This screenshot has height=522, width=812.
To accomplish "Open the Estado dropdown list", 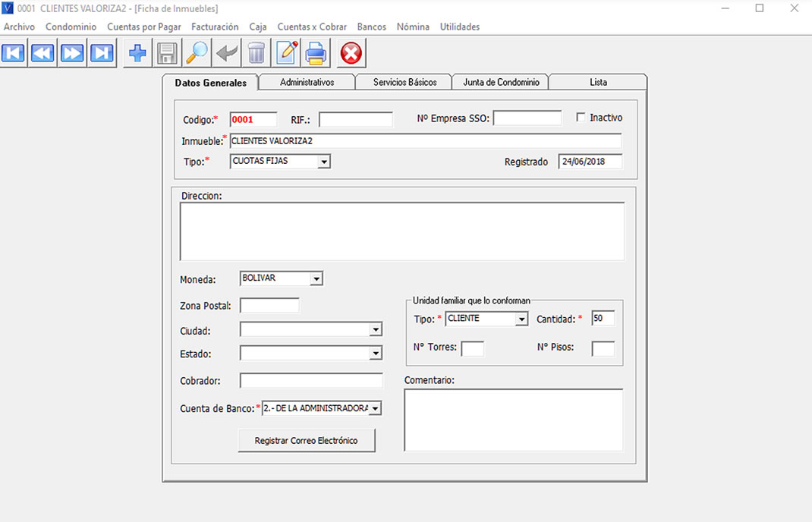I will [375, 354].
